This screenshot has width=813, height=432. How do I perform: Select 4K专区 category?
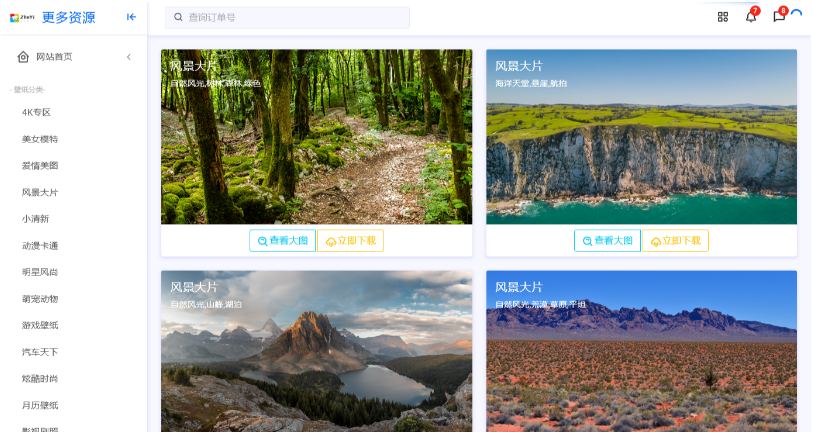[36, 113]
